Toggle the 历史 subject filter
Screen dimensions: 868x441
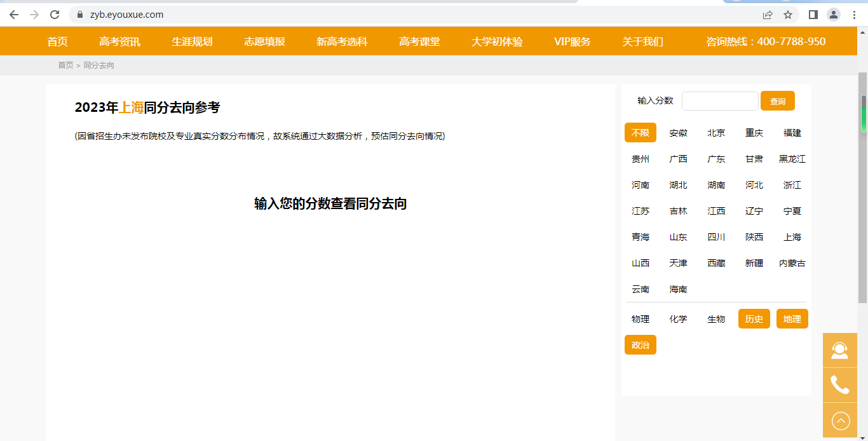click(754, 319)
